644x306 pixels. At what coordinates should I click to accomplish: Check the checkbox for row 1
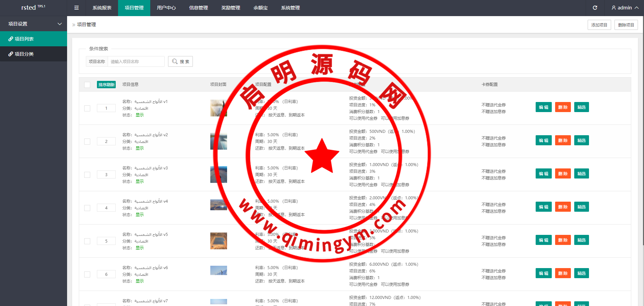87,108
